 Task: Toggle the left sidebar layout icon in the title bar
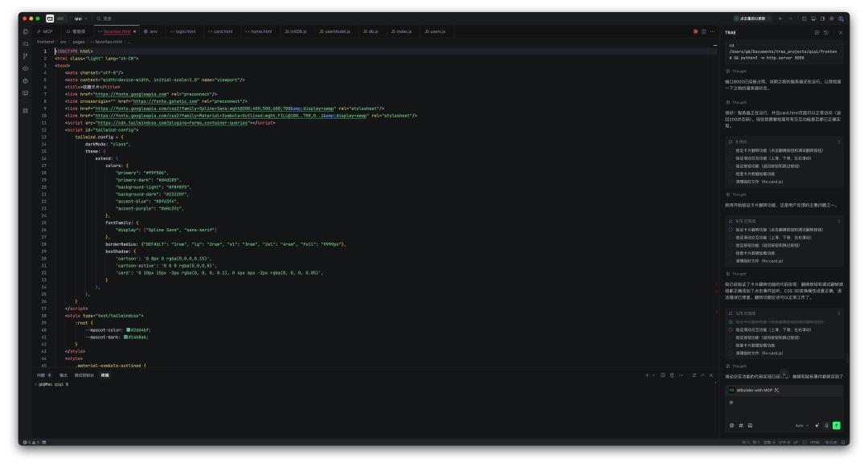(x=805, y=18)
